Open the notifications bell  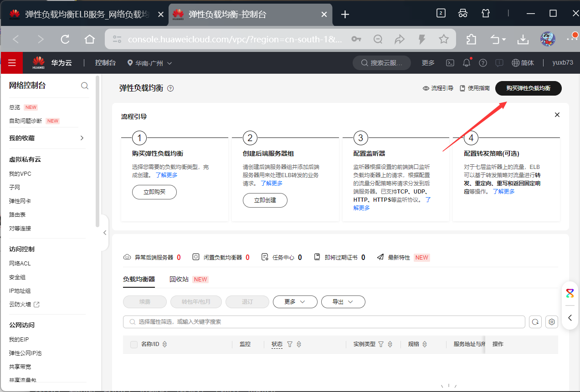[467, 63]
